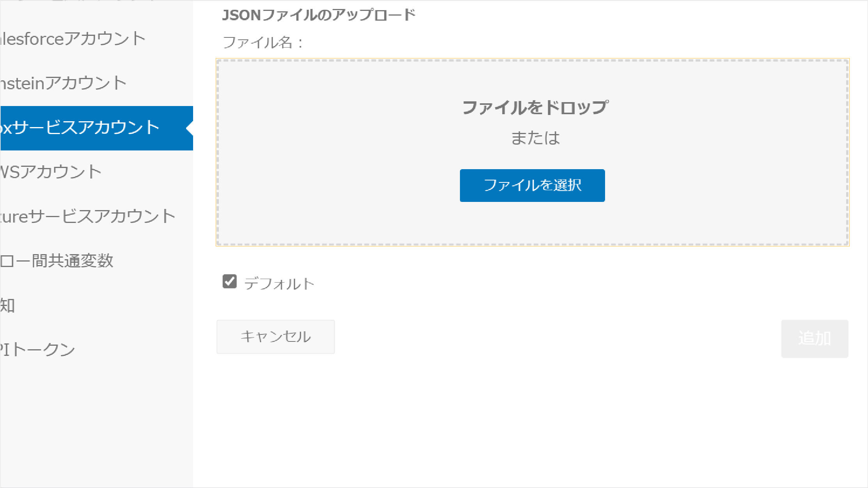Navigate to APIトークン settings
Screen dimensions: 868x488
[x=96, y=350]
